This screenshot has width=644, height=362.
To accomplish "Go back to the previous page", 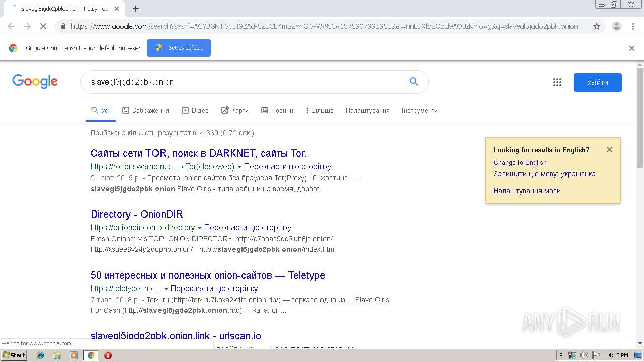I will [x=11, y=26].
